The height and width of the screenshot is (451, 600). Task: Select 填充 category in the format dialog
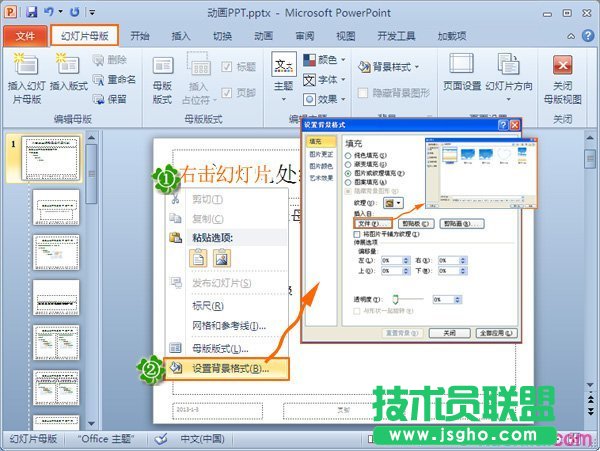click(x=321, y=142)
